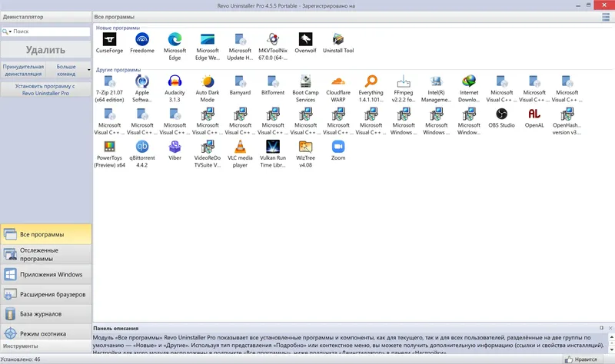615x364 pixels.
Task: Select the 7-Zip 21.07 icon
Action: [109, 81]
